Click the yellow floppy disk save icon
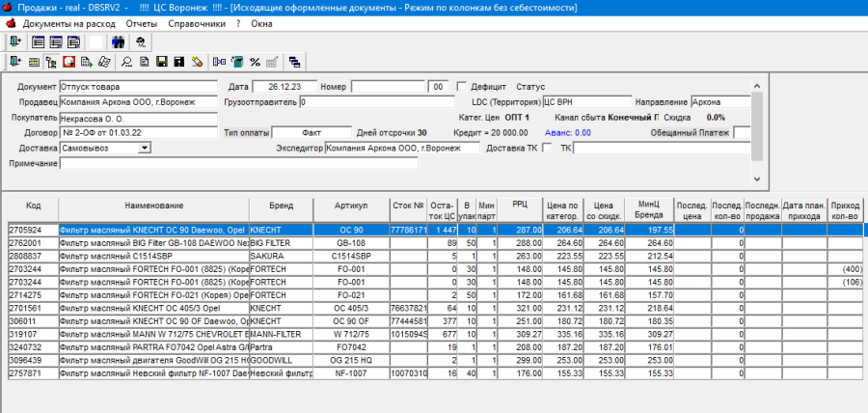 click(162, 62)
